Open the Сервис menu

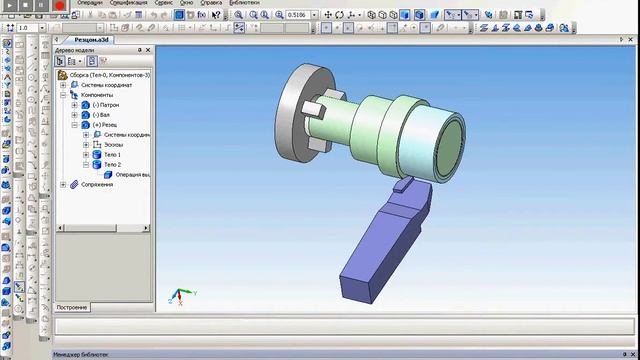tap(163, 2)
